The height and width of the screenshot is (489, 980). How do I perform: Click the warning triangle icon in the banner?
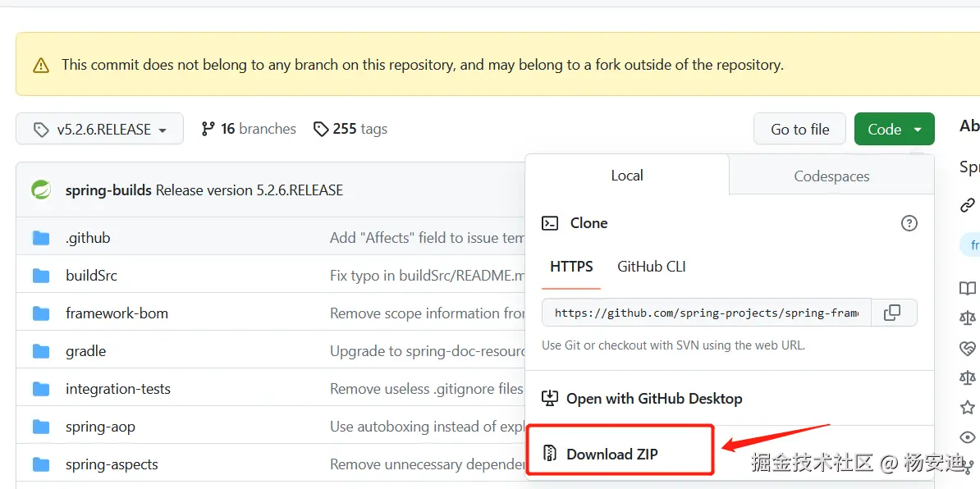(x=41, y=65)
